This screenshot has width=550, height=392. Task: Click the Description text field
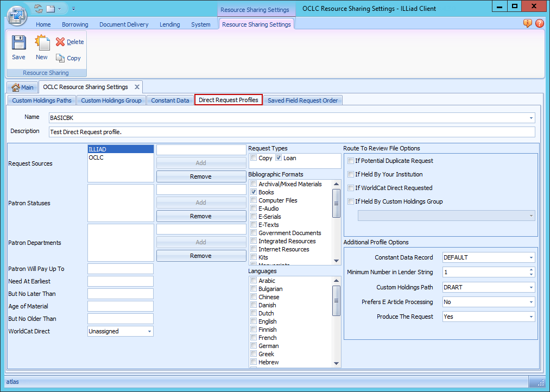[x=292, y=132]
